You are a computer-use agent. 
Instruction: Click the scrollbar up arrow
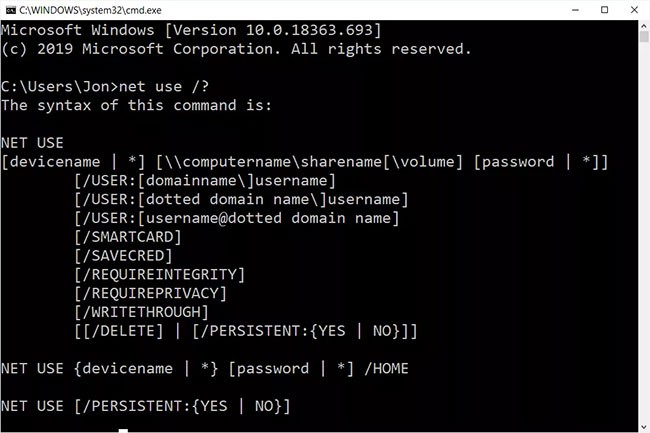pos(643,26)
